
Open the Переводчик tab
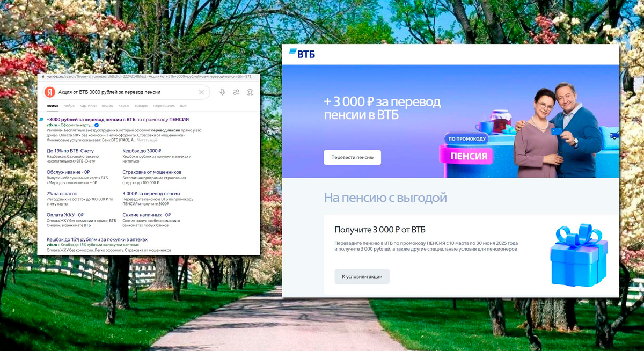164,106
